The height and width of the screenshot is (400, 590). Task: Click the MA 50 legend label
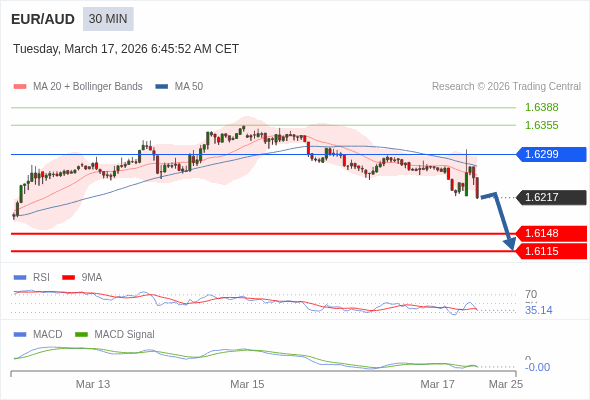(189, 87)
